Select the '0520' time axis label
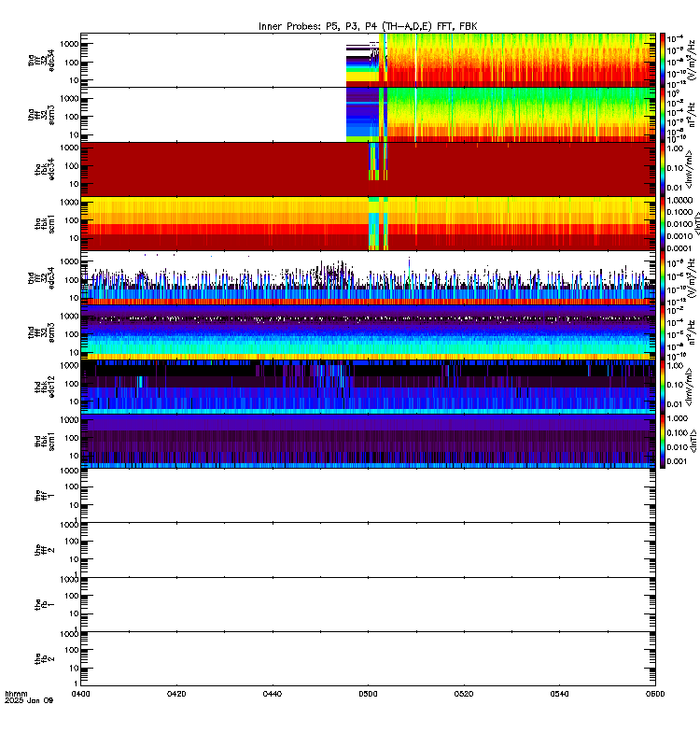 click(x=463, y=694)
